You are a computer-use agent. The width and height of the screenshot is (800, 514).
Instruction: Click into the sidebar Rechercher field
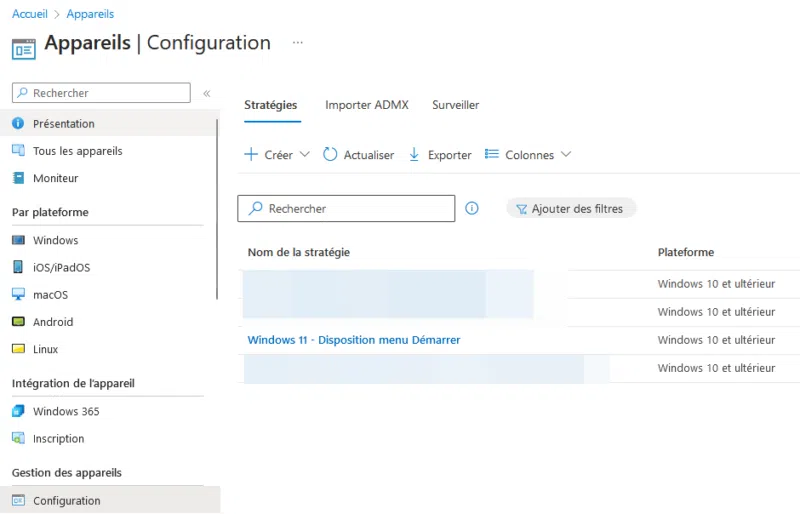tap(102, 93)
